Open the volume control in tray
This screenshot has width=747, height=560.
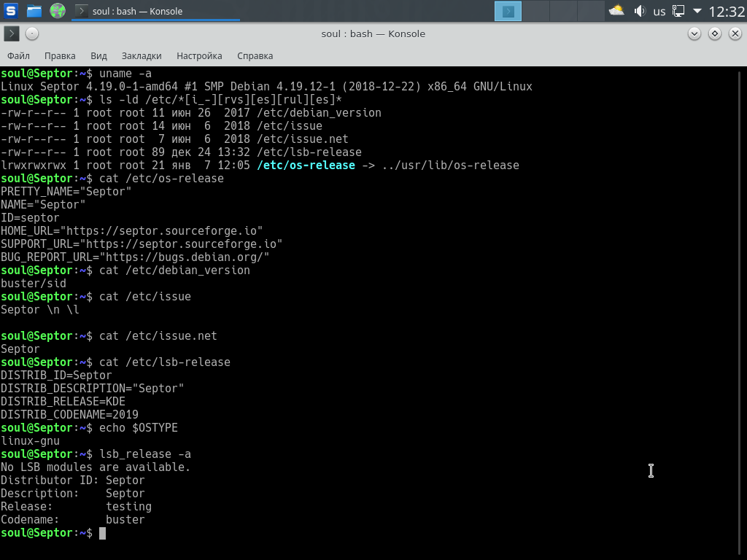coord(639,11)
